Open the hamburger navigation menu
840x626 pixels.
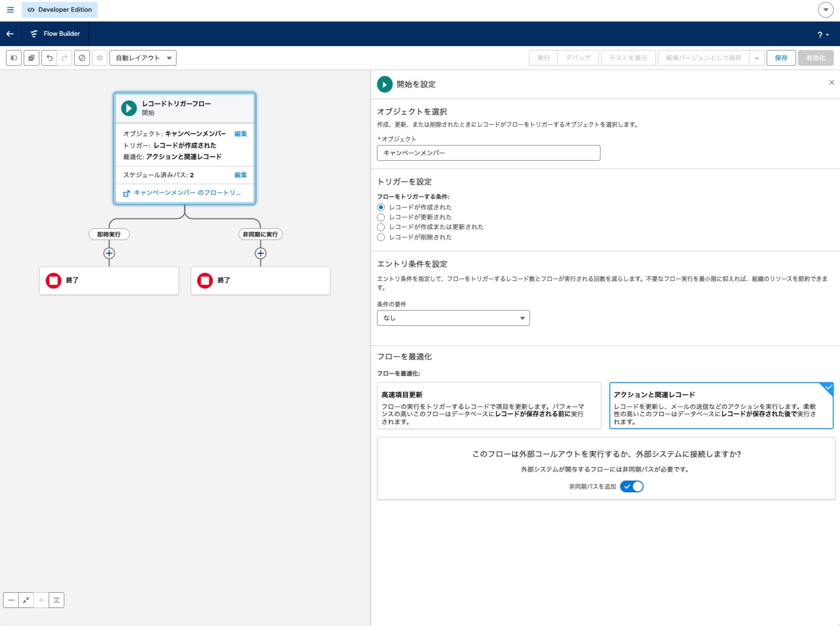pyautogui.click(x=10, y=10)
